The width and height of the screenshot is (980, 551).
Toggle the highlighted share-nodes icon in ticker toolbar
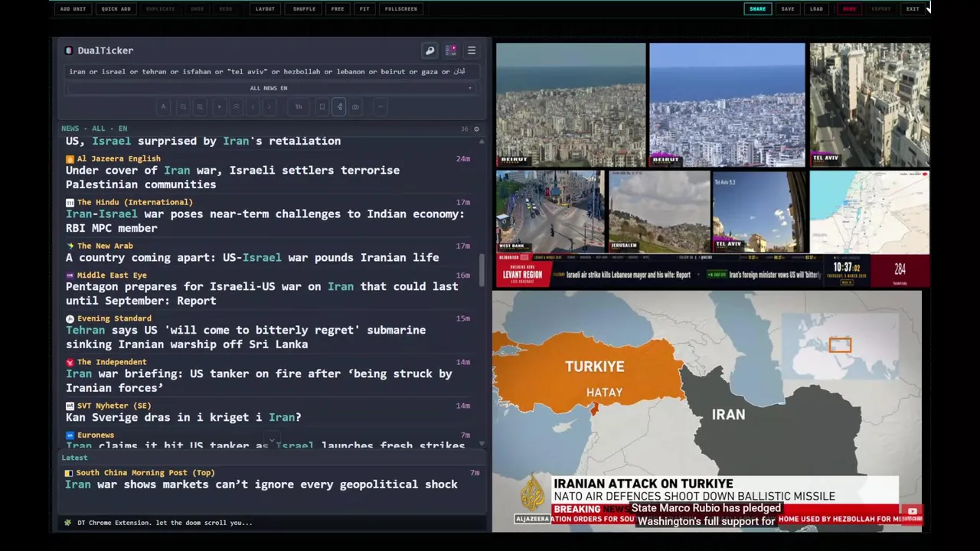(339, 107)
